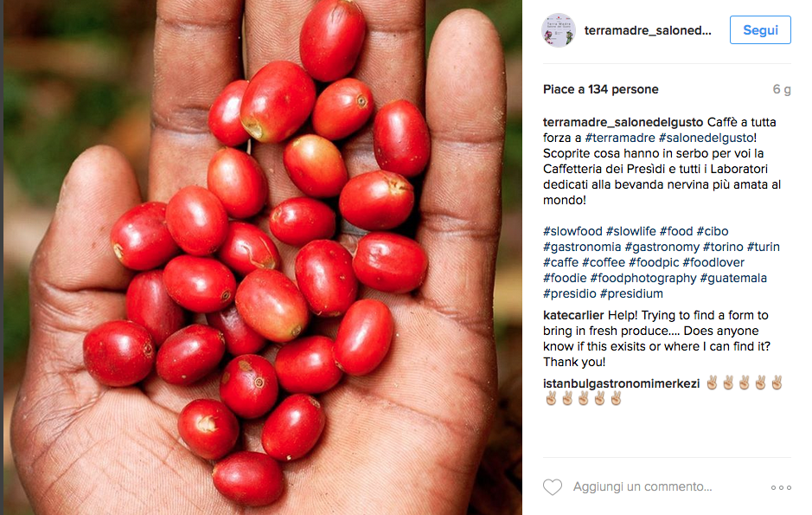Open the terramadre profile avatar picture
This screenshot has width=812, height=515.
pos(559,30)
